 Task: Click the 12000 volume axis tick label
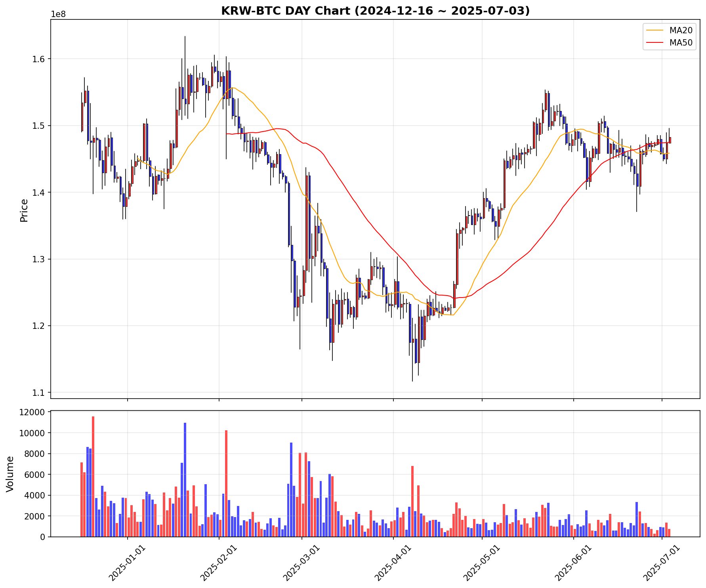tap(33, 412)
